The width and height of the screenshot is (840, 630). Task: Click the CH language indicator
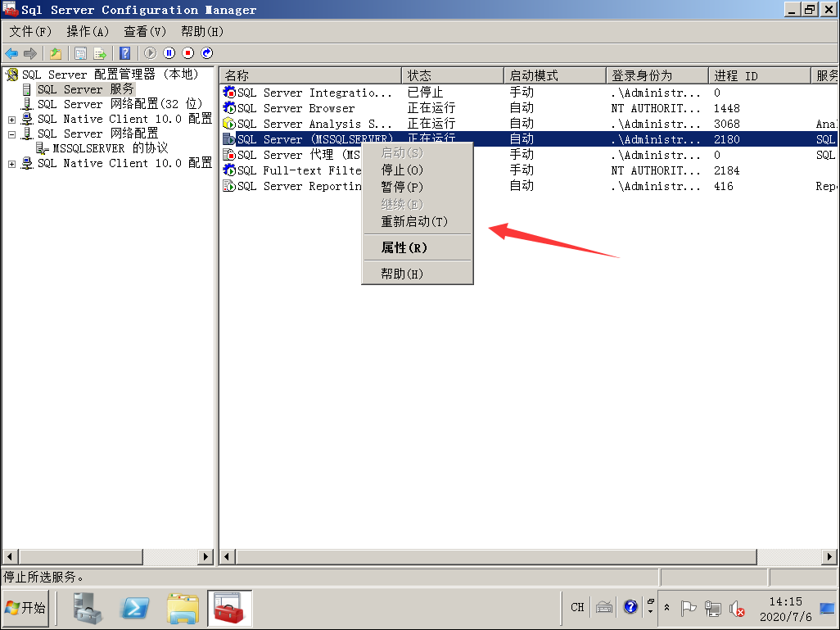pos(577,608)
